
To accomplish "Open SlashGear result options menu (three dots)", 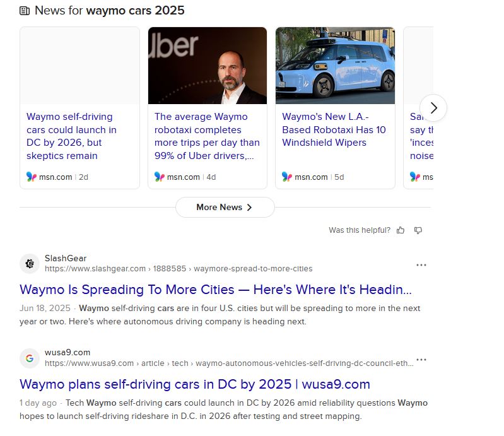I will pyautogui.click(x=421, y=265).
